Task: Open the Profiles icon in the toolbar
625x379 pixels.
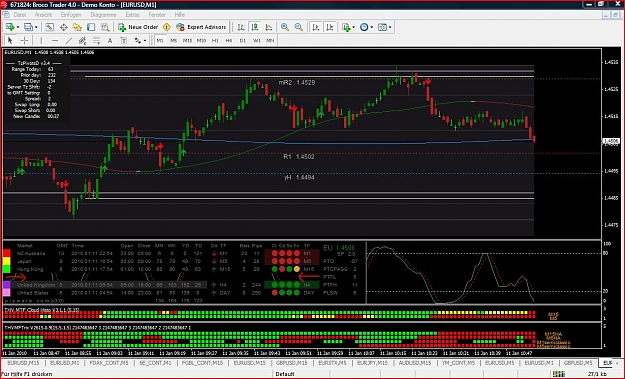Action: coord(28,27)
